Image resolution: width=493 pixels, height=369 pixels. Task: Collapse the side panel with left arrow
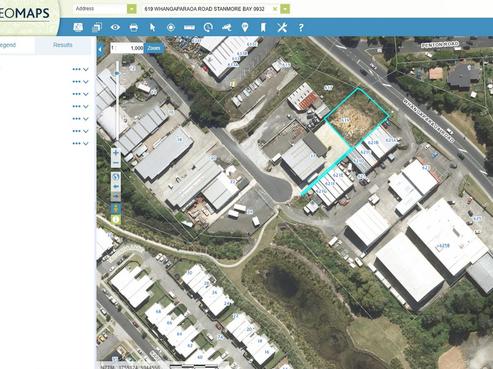[x=100, y=50]
